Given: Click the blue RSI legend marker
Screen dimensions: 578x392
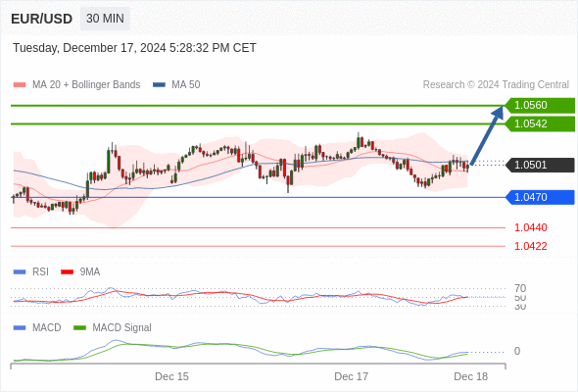Looking at the screenshot, I should click(x=20, y=272).
